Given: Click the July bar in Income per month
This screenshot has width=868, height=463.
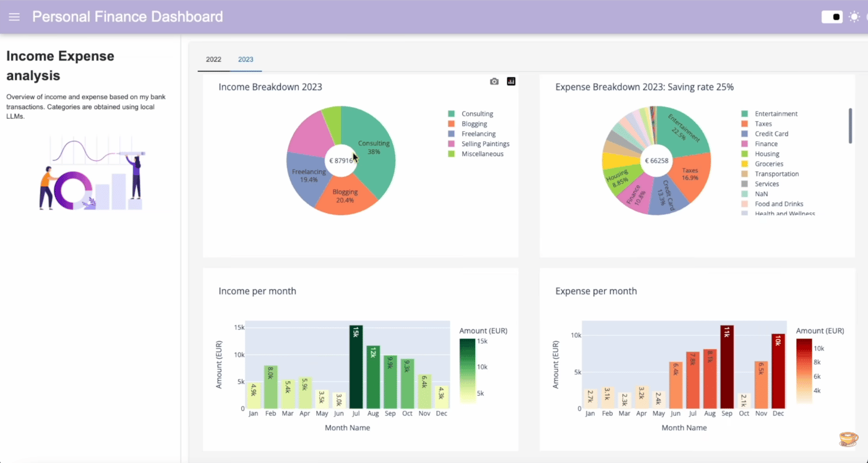Looking at the screenshot, I should pos(356,366).
